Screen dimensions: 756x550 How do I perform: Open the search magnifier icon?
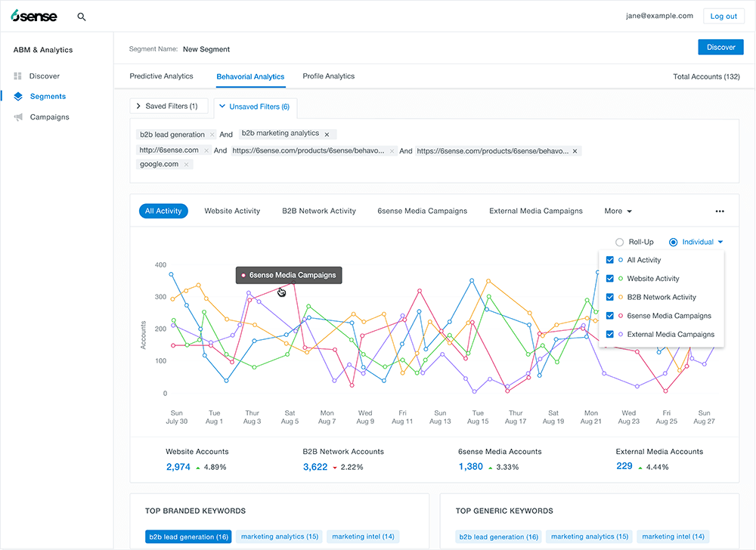82,17
